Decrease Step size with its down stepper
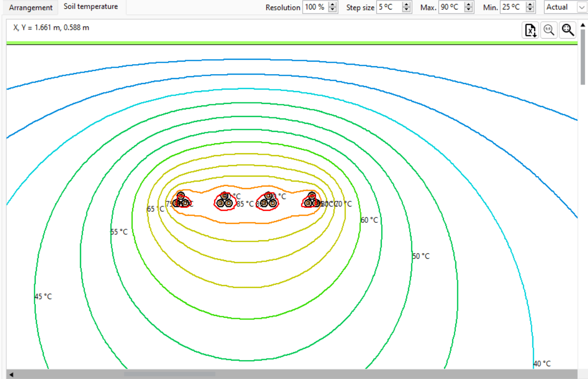 click(406, 9)
